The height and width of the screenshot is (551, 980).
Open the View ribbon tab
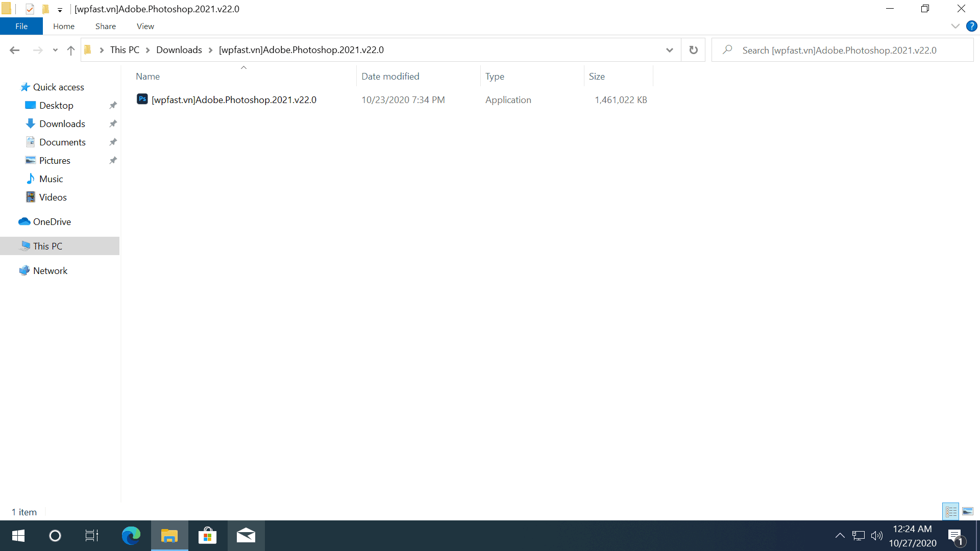[145, 26]
